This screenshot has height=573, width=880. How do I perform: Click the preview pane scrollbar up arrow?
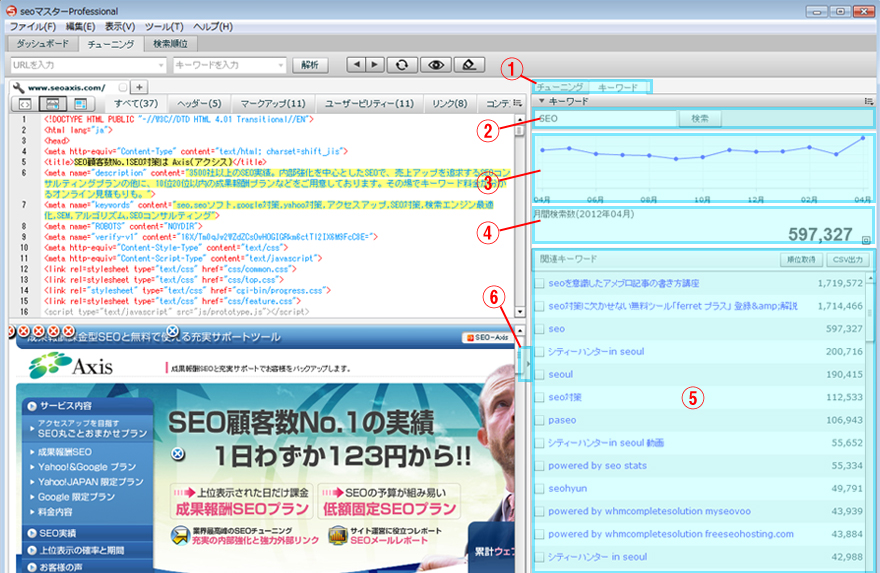click(520, 331)
